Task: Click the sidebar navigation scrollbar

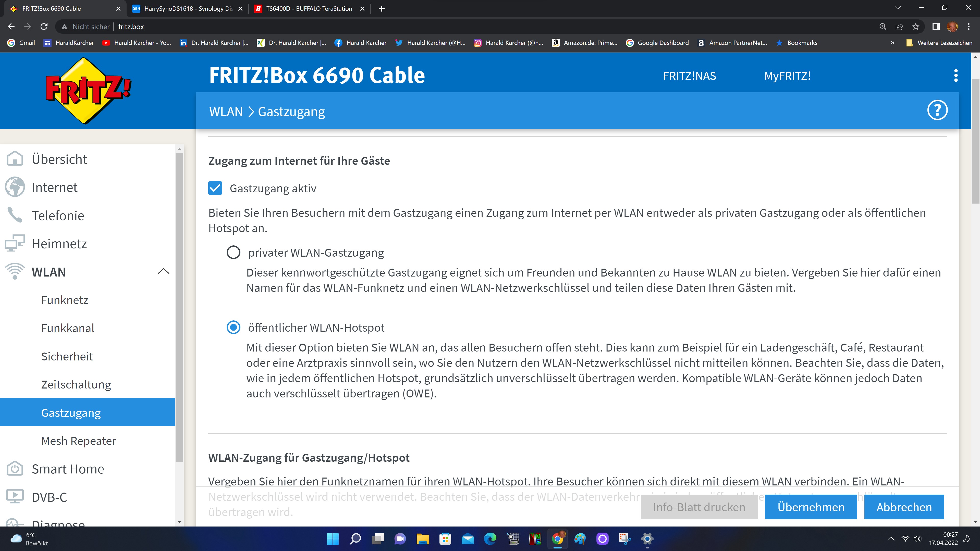Action: pos(179,304)
